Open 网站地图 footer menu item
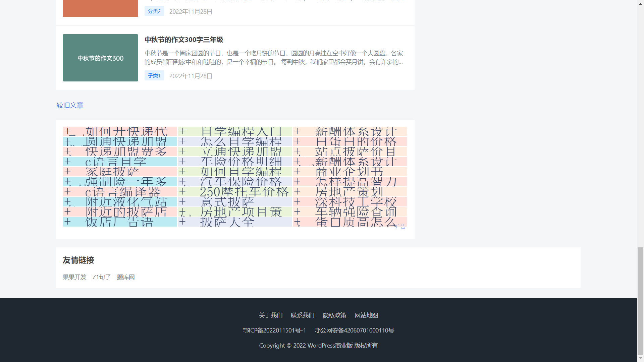The height and width of the screenshot is (362, 644). pos(366,315)
